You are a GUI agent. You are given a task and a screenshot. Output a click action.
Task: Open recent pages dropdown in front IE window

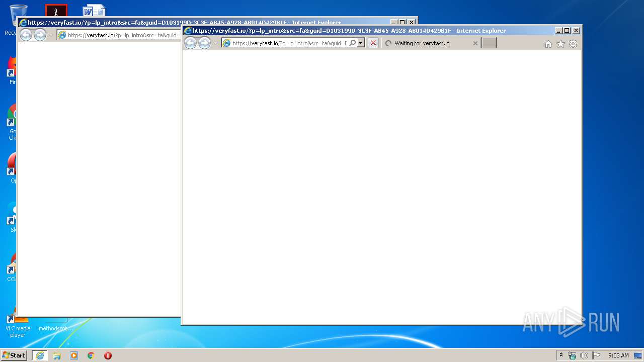coord(215,43)
